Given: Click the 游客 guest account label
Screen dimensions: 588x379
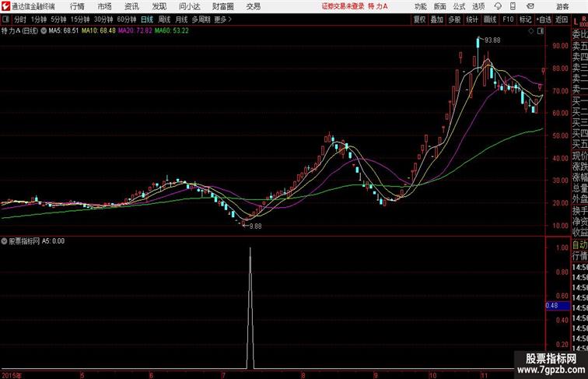Looking at the screenshot, I should pyautogui.click(x=562, y=6).
